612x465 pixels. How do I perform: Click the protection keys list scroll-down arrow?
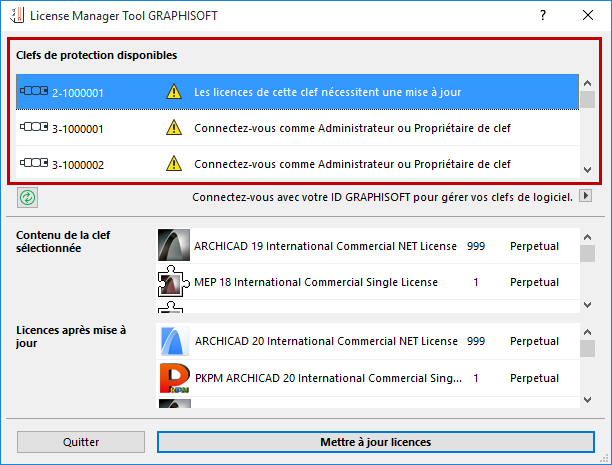coord(587,170)
